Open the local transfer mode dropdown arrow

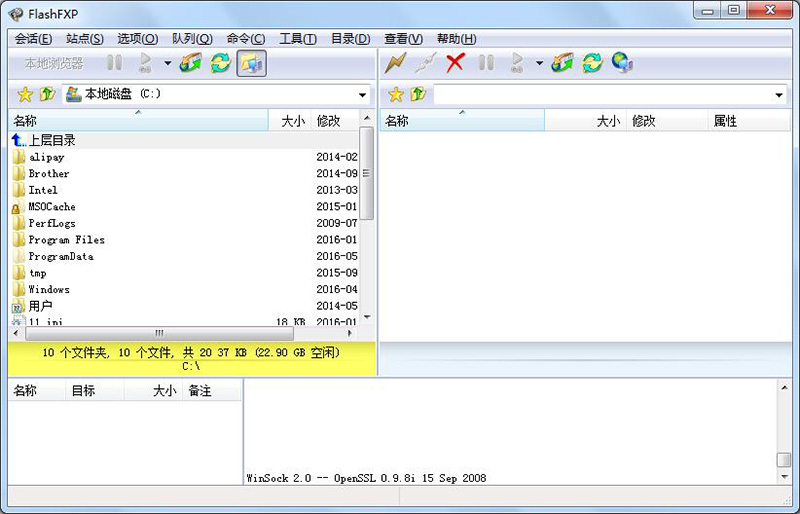(x=167, y=64)
